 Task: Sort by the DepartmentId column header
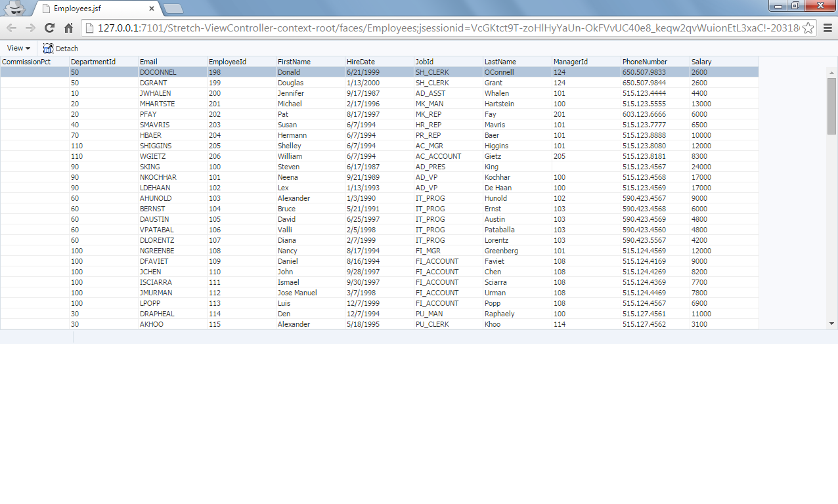click(104, 62)
